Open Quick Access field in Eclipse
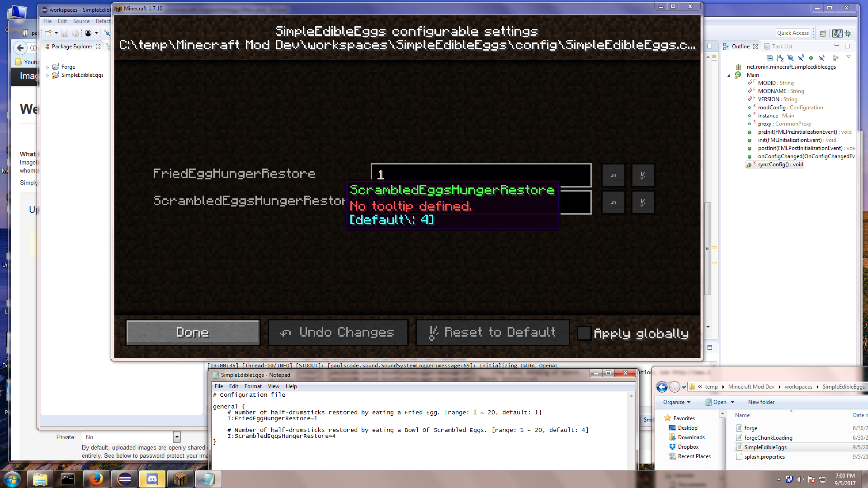The height and width of the screenshot is (488, 868). click(x=793, y=33)
